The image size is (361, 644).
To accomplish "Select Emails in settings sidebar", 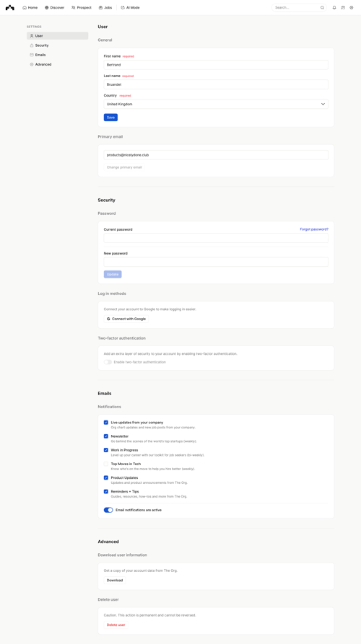I will pos(58,55).
